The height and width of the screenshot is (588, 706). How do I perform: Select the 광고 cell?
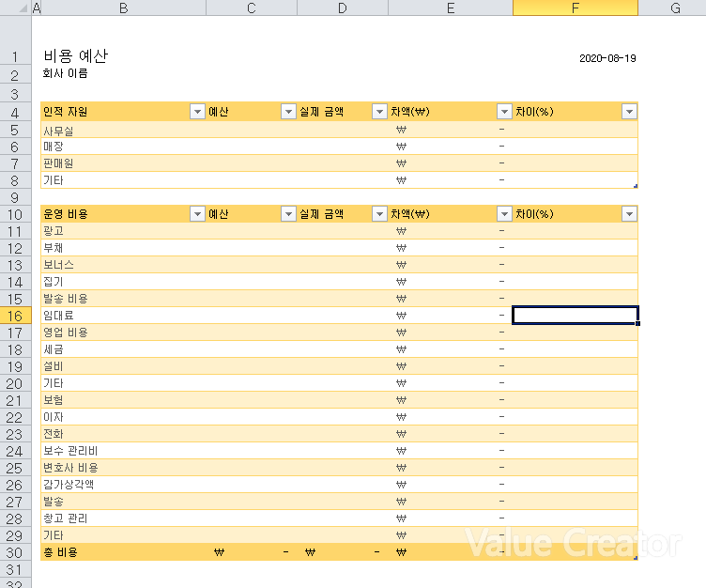pos(123,231)
